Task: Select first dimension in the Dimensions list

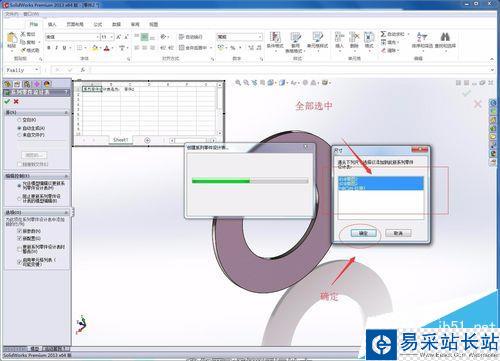Action: [381, 179]
